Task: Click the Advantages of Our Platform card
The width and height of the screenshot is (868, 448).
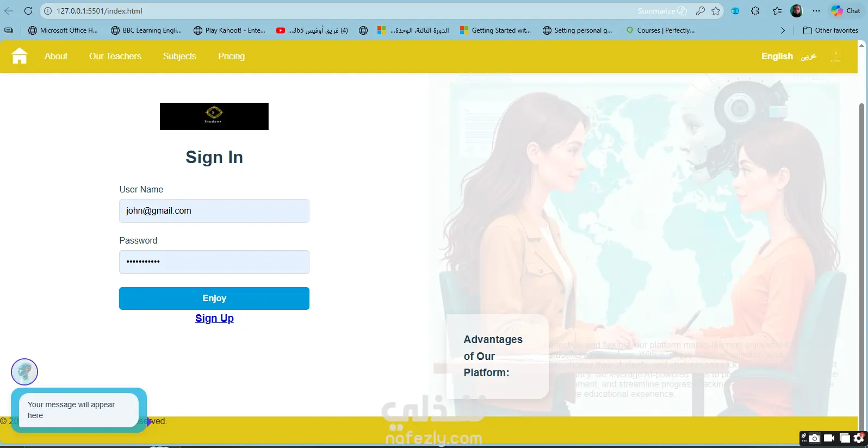Action: click(x=497, y=356)
